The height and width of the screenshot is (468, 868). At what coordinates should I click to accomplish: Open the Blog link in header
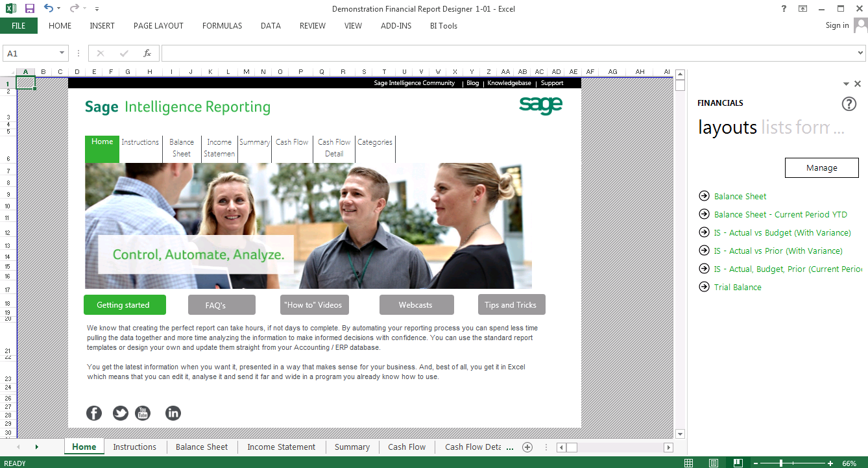(x=472, y=83)
